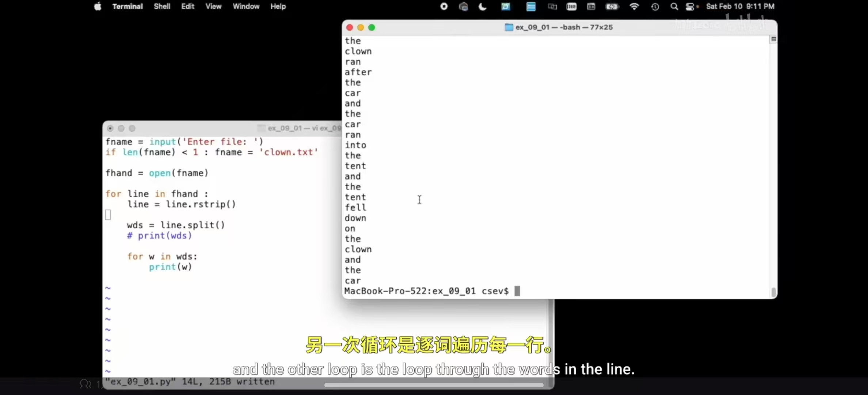This screenshot has width=868, height=395.
Task: Open the Control Center icon
Action: click(690, 7)
